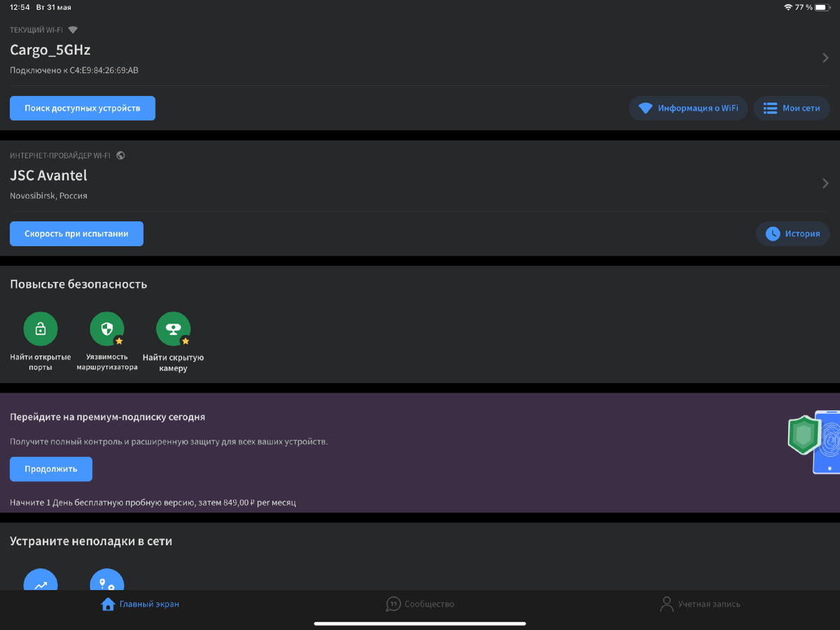Tap the free trial price text
The width and height of the screenshot is (840, 630).
click(x=153, y=503)
